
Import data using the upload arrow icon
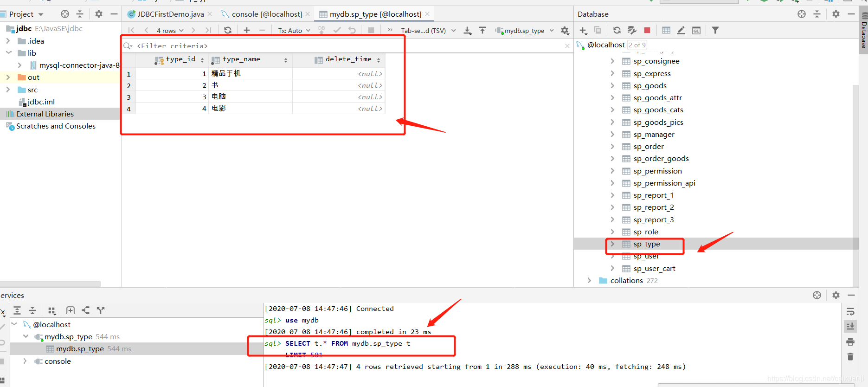click(x=482, y=30)
